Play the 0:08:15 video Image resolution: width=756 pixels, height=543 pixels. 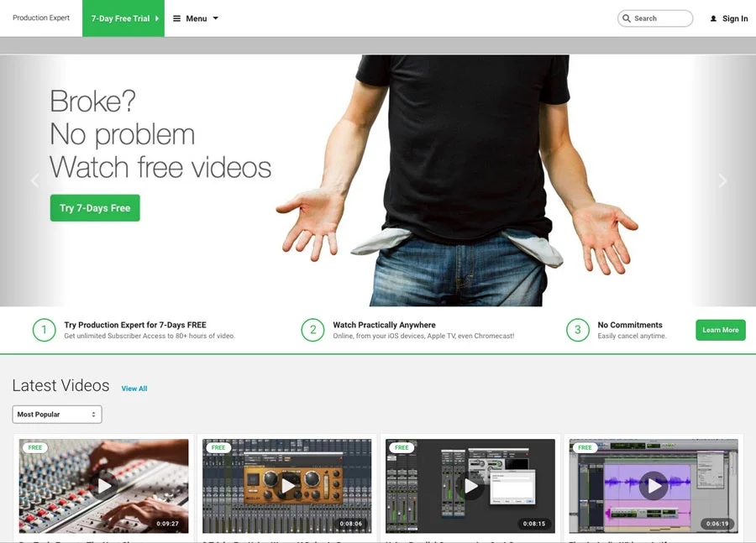pyautogui.click(x=470, y=486)
